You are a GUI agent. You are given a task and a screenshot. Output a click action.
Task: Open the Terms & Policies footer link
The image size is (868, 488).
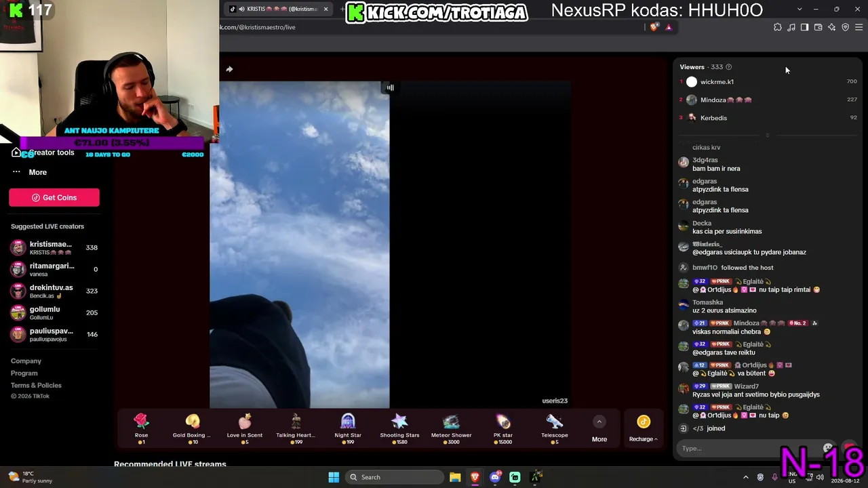coord(36,386)
